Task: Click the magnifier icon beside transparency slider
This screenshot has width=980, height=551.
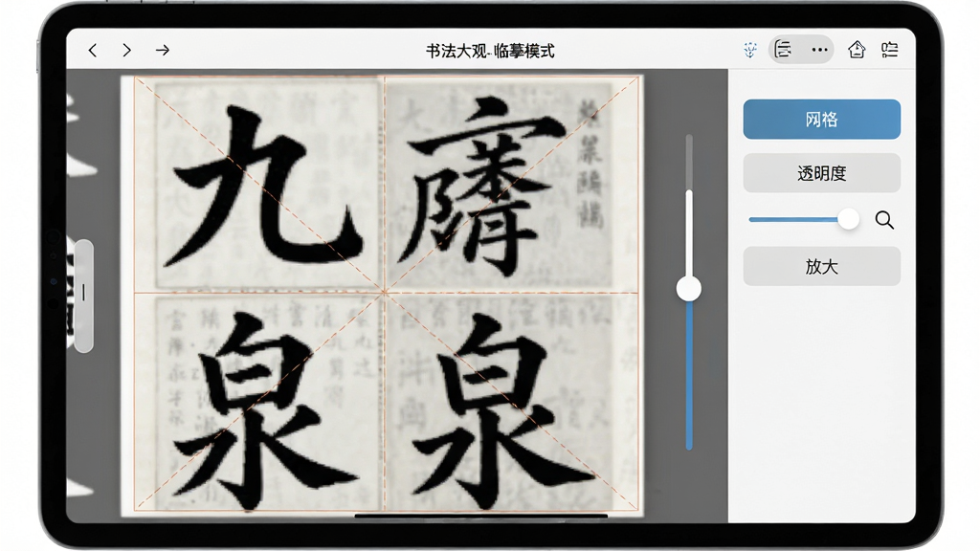Action: [x=884, y=220]
